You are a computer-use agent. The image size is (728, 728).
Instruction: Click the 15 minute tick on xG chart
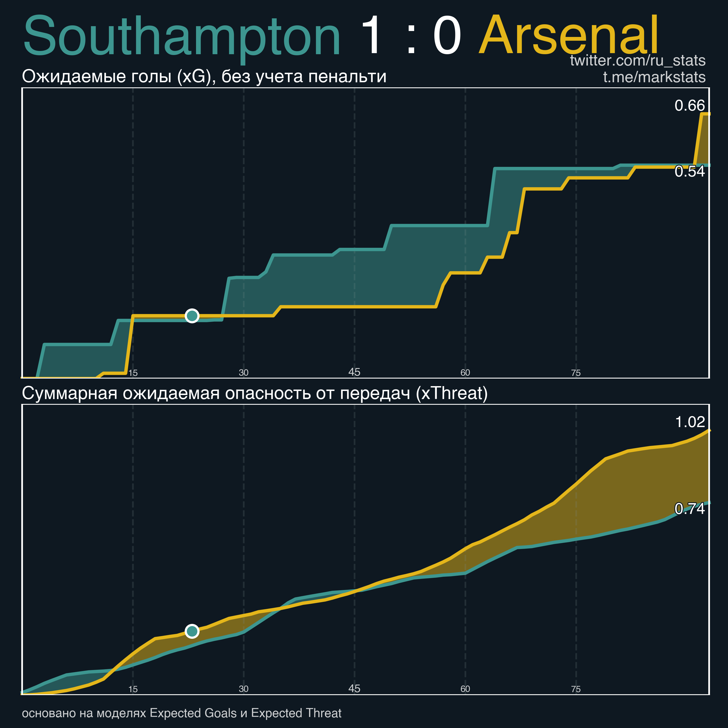tap(133, 373)
